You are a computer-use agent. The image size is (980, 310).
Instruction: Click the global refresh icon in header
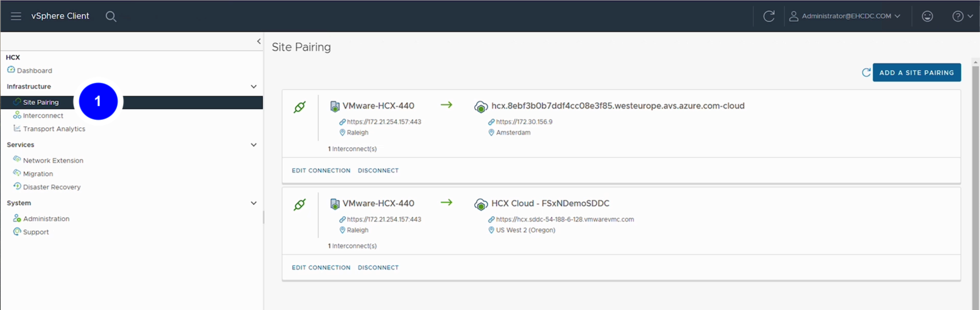pos(769,16)
